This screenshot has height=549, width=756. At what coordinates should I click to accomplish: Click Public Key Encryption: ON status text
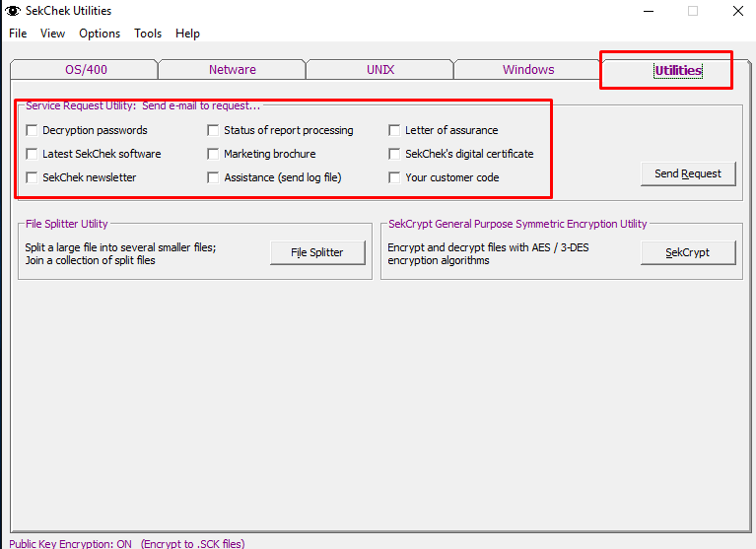pyautogui.click(x=70, y=544)
